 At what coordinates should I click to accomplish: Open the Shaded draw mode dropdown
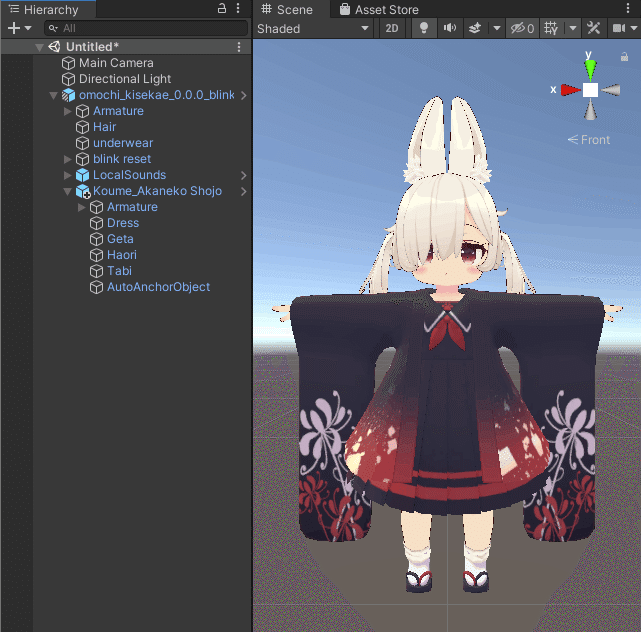point(313,29)
